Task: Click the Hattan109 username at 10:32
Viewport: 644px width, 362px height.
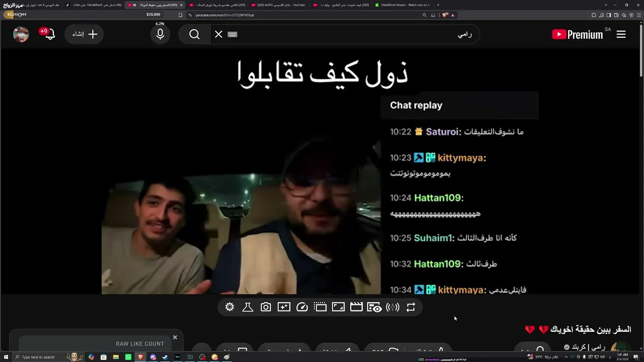Action: (x=439, y=264)
